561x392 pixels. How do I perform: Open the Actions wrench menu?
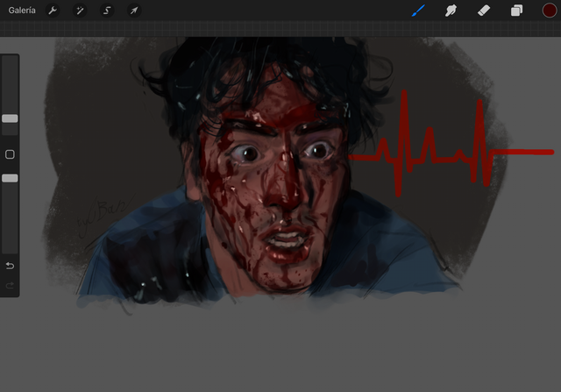pyautogui.click(x=53, y=11)
